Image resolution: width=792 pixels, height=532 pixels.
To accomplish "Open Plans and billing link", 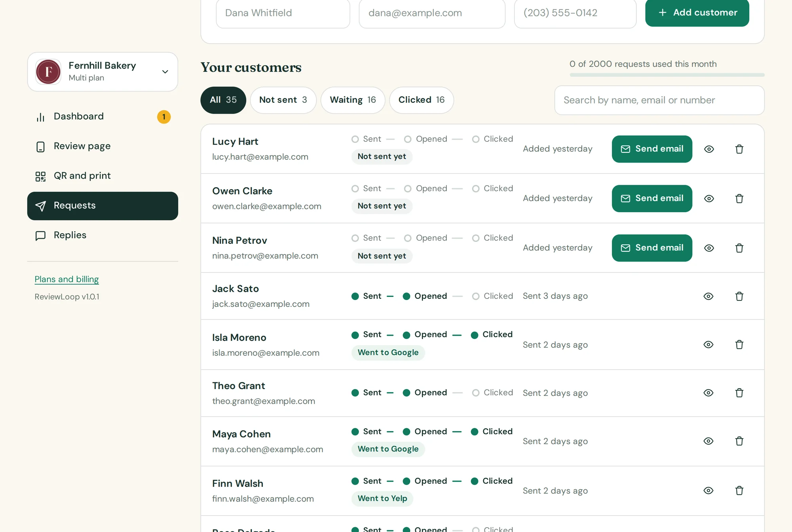I will click(67, 279).
